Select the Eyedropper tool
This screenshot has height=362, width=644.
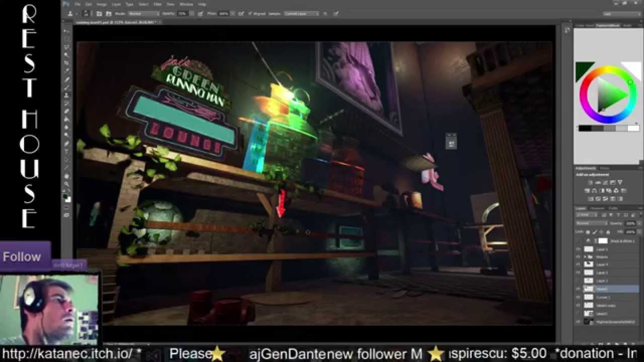click(x=66, y=70)
